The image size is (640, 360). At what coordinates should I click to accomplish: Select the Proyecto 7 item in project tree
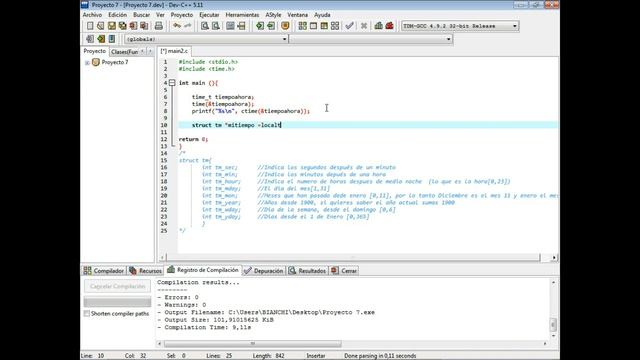115,62
